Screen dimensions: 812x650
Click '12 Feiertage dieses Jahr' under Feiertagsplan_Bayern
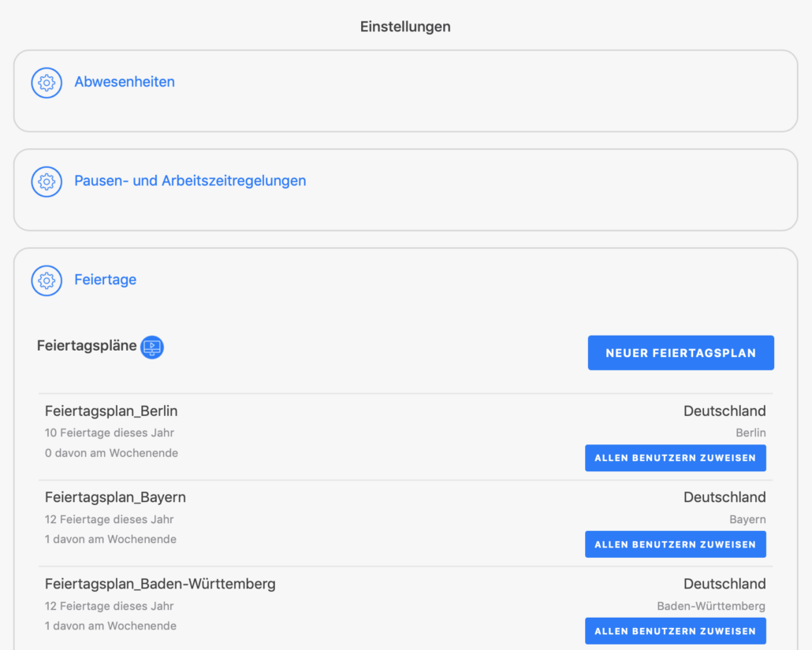click(110, 519)
